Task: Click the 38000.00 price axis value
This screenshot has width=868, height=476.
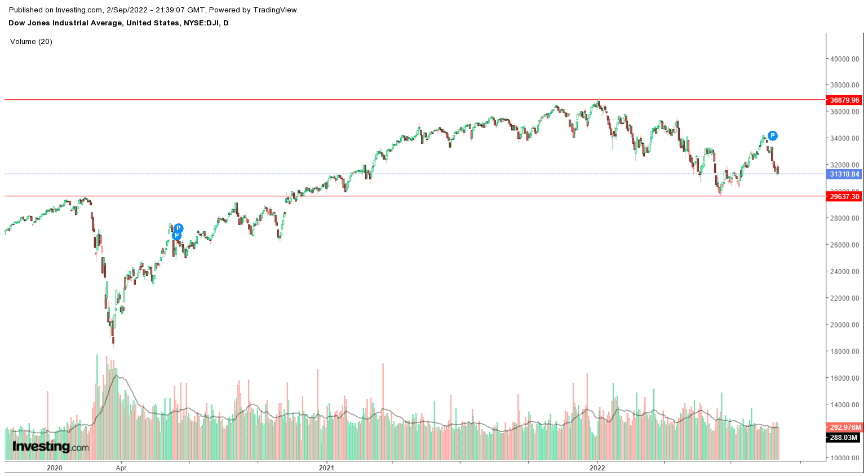Action: pos(844,85)
